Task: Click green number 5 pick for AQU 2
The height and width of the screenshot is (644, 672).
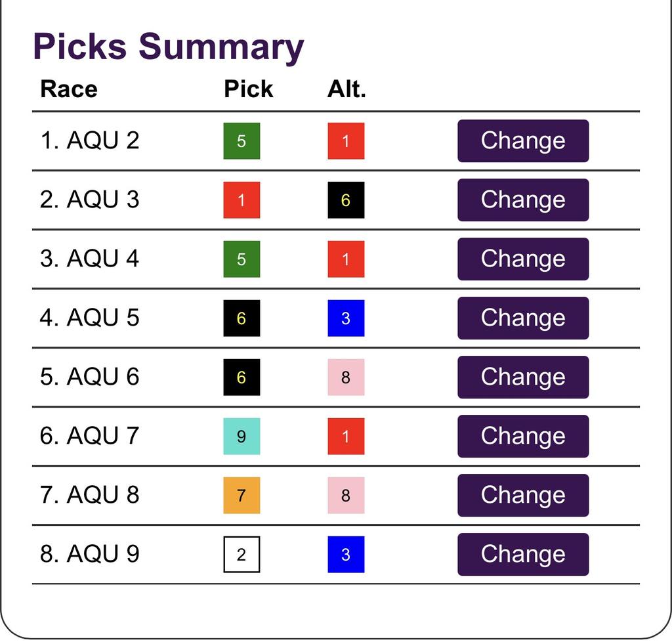Action: coord(241,141)
